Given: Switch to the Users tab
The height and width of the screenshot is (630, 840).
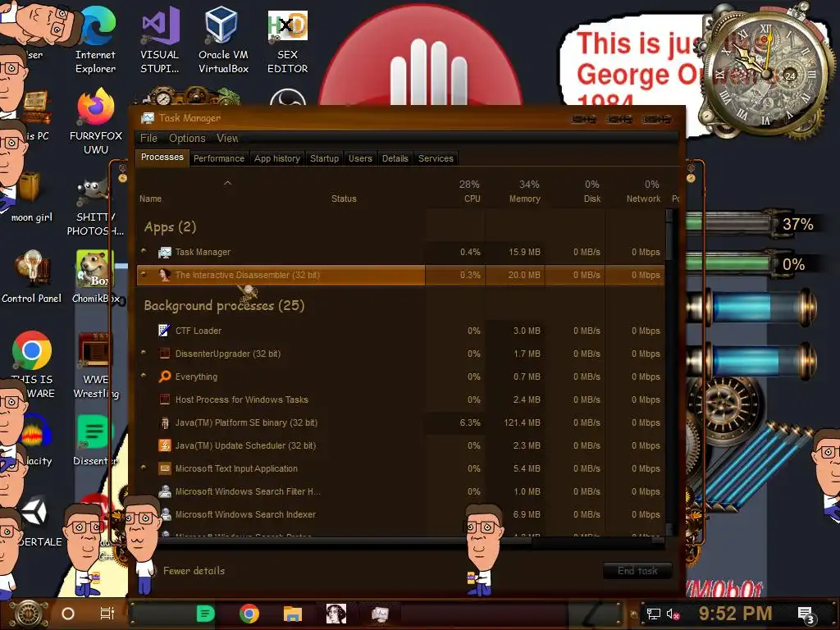Looking at the screenshot, I should click(360, 158).
